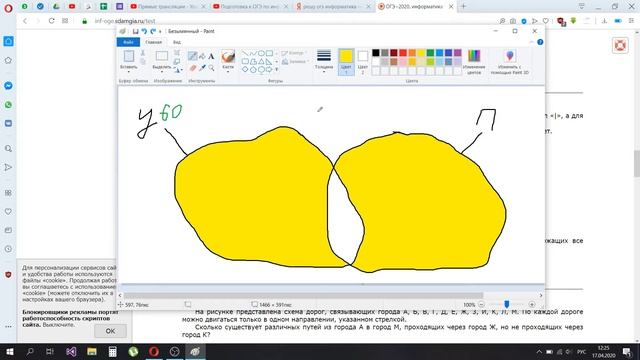Viewport: 640px width, 360px height.
Task: Select the Color picker eyedropper tool
Action: 202,68
